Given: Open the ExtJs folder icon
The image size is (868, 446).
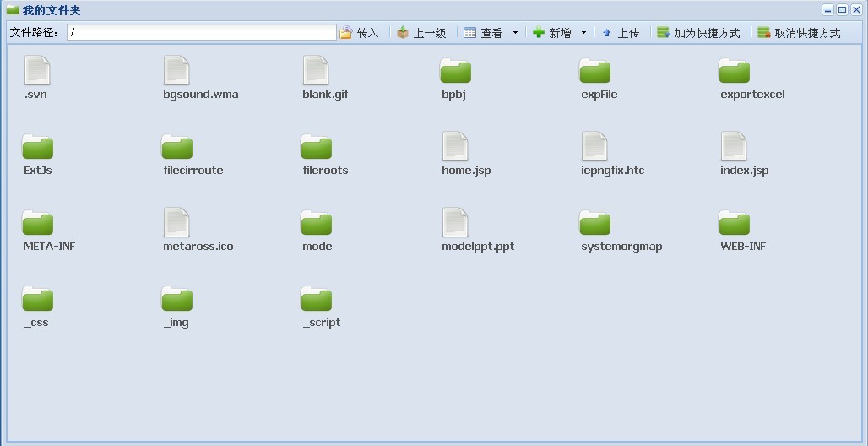Looking at the screenshot, I should tap(38, 147).
